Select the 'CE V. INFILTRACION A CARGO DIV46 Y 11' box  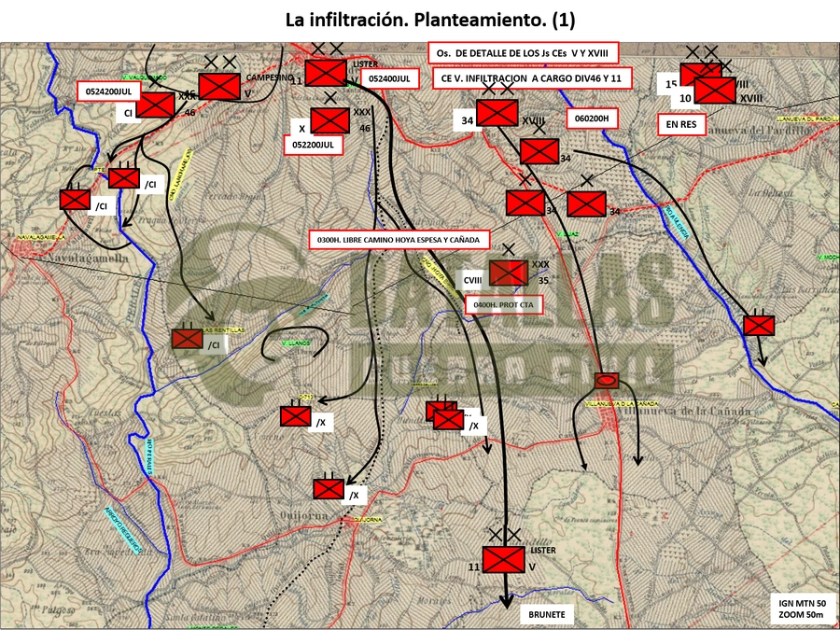click(x=533, y=78)
